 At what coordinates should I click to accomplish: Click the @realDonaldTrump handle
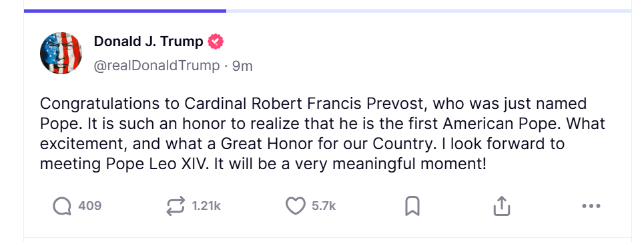157,66
